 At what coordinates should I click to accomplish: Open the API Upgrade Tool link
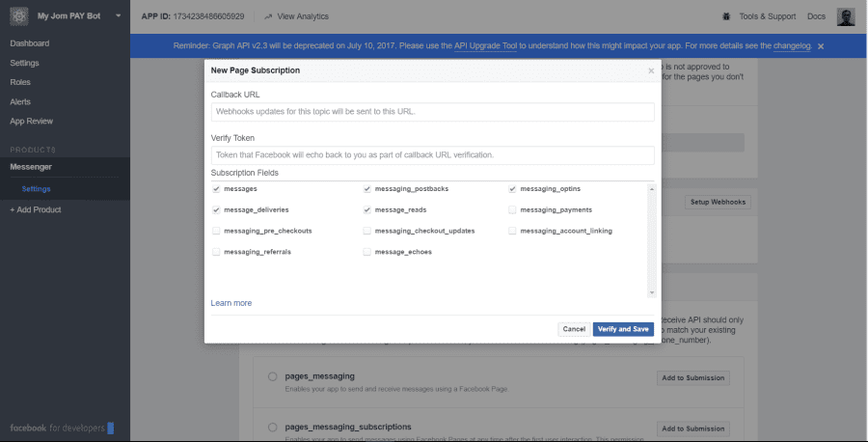(x=485, y=46)
